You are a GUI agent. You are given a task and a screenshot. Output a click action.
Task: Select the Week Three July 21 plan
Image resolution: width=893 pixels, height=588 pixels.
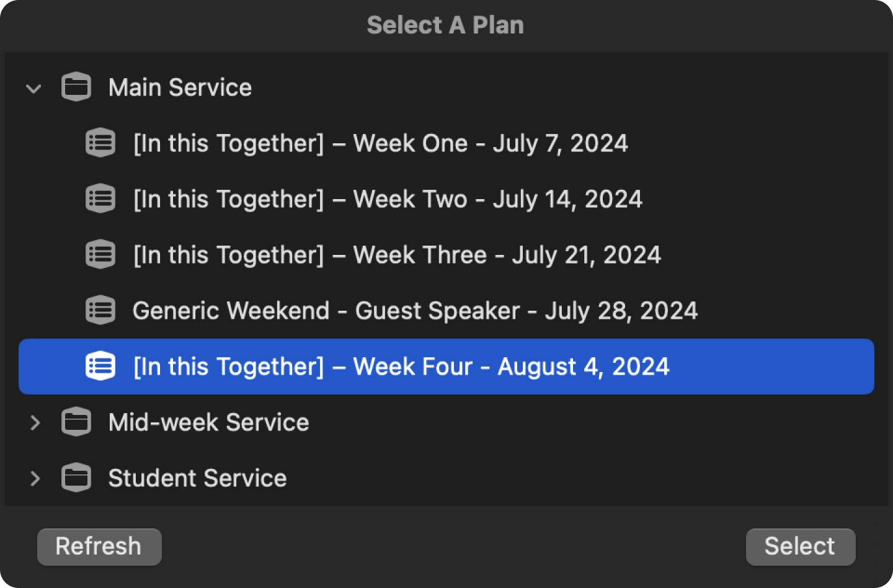(x=397, y=254)
